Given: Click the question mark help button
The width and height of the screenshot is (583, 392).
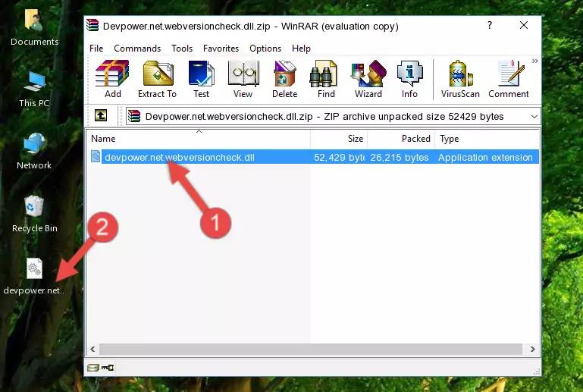Looking at the screenshot, I should 490,25.
